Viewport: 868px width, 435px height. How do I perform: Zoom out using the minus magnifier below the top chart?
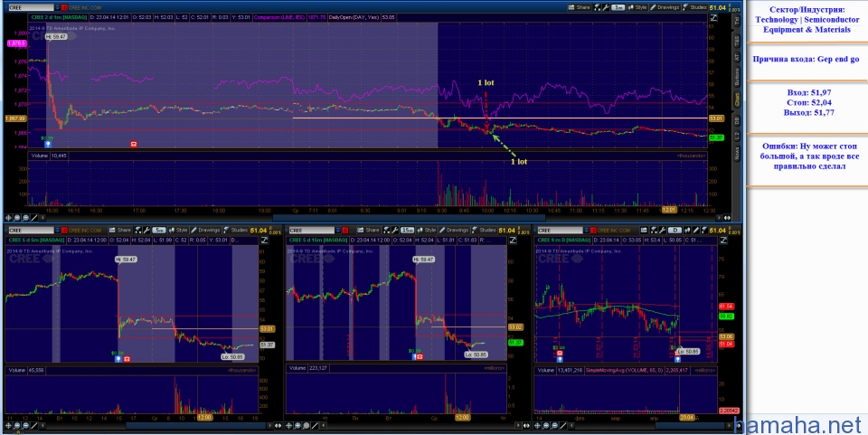click(x=25, y=218)
